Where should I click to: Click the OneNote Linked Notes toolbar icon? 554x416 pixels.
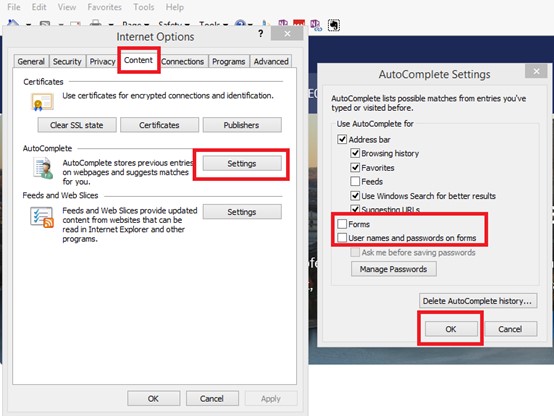(x=316, y=25)
